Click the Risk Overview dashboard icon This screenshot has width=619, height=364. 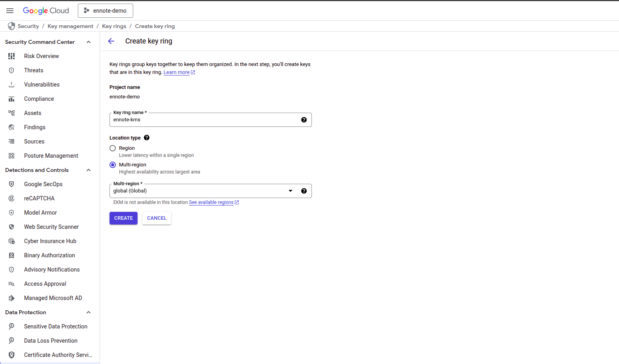tap(11, 56)
